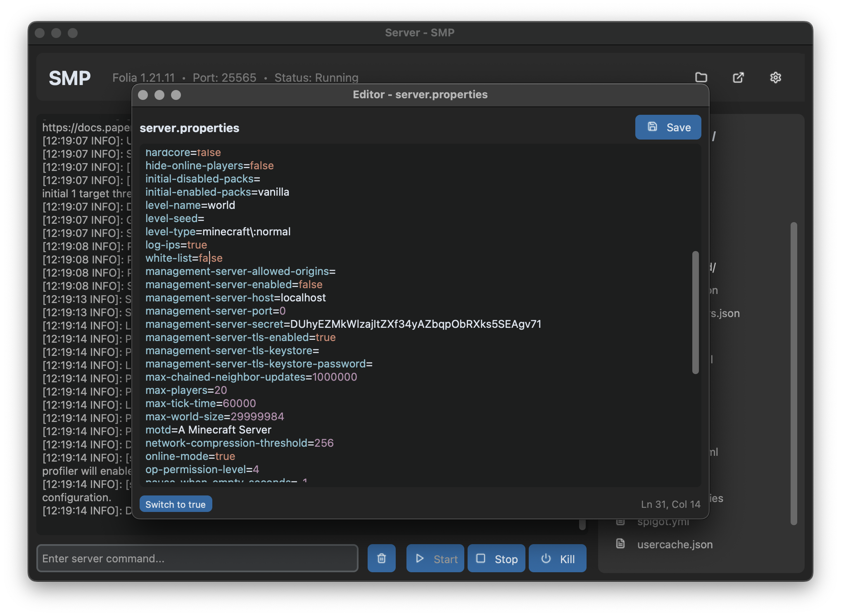Click the Editor - server.properties title bar

[x=420, y=95]
